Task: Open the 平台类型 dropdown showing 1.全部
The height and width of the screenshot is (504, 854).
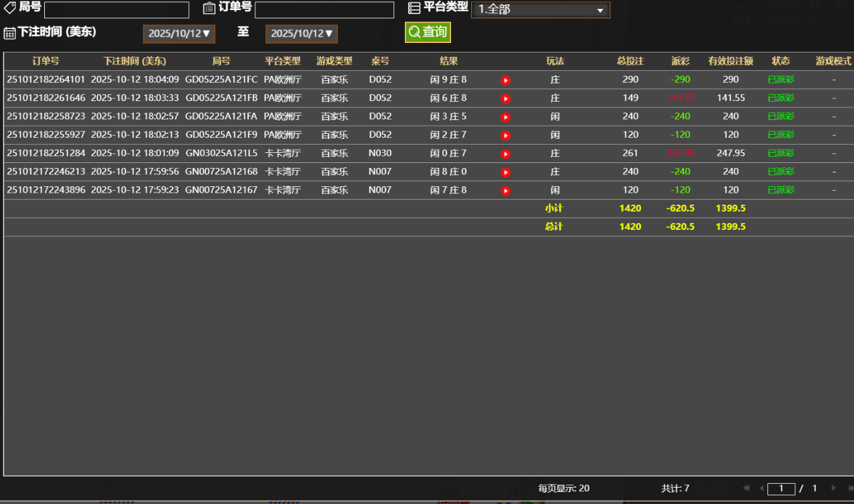Action: [540, 10]
